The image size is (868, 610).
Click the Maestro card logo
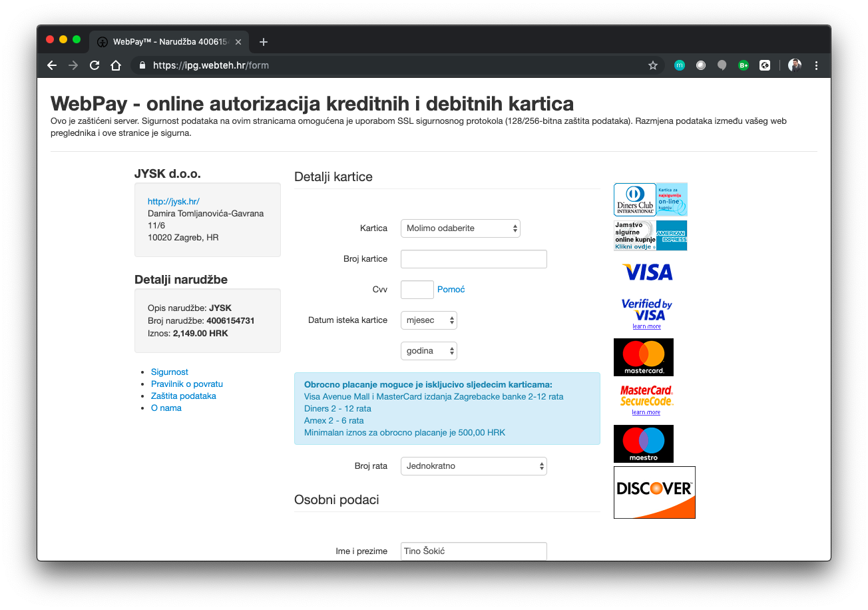[x=643, y=444]
